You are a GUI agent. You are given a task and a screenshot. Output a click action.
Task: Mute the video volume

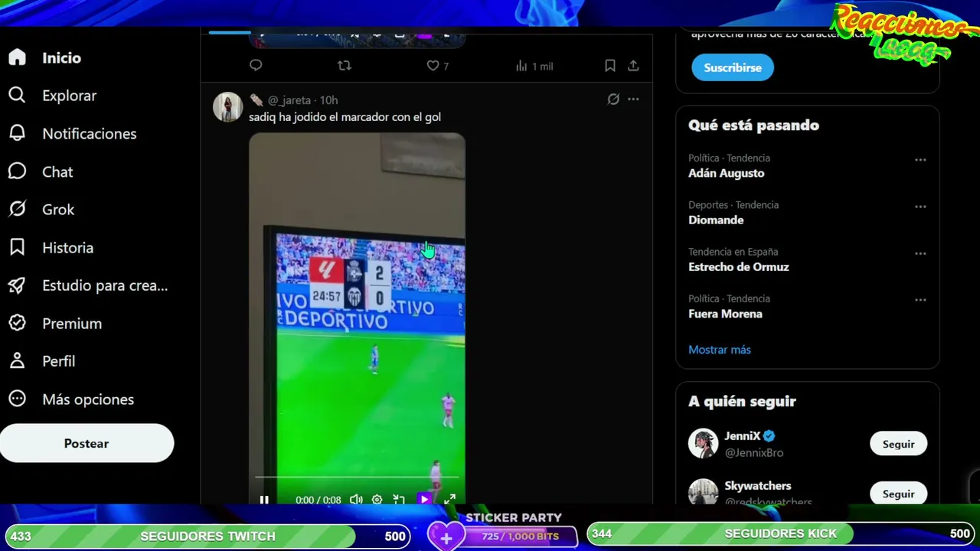356,500
